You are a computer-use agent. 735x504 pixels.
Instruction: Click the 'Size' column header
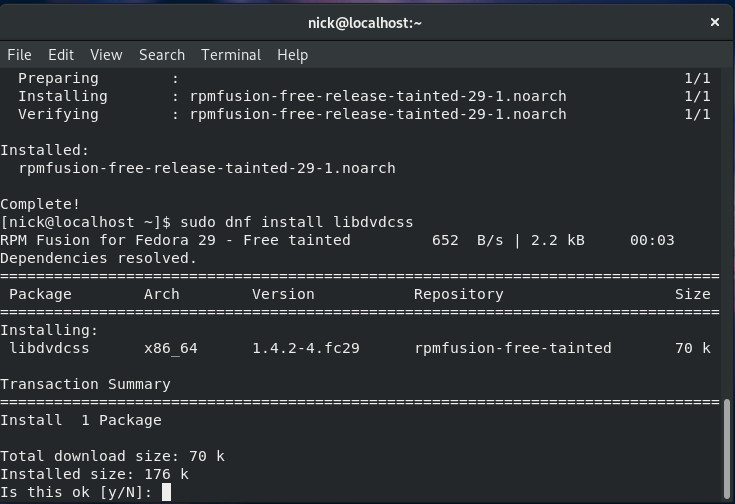[x=692, y=294]
